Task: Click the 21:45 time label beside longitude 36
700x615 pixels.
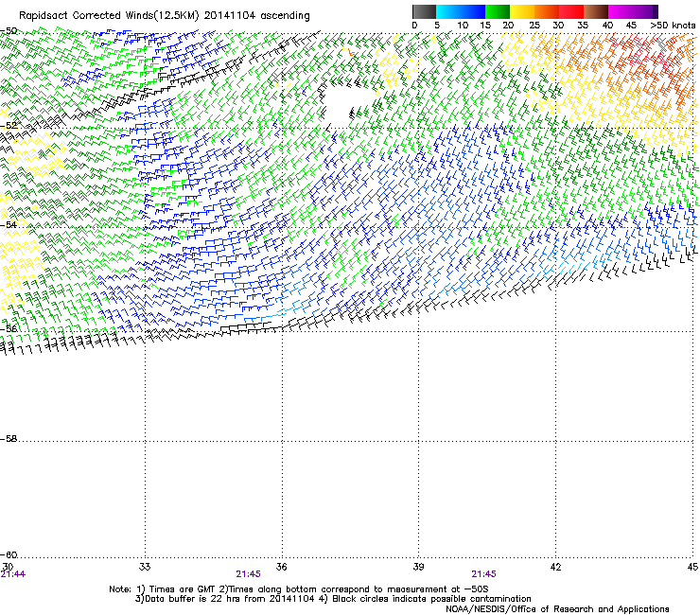Action: click(248, 574)
